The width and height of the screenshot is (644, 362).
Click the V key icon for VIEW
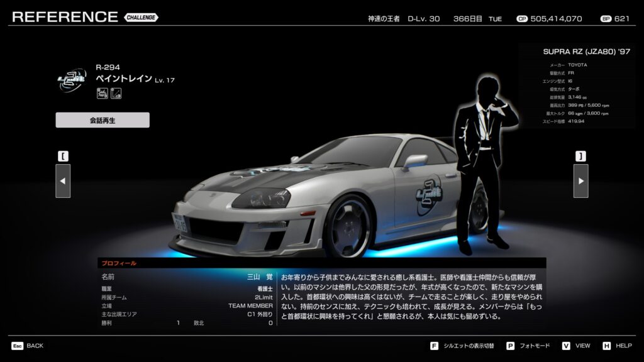(x=566, y=346)
